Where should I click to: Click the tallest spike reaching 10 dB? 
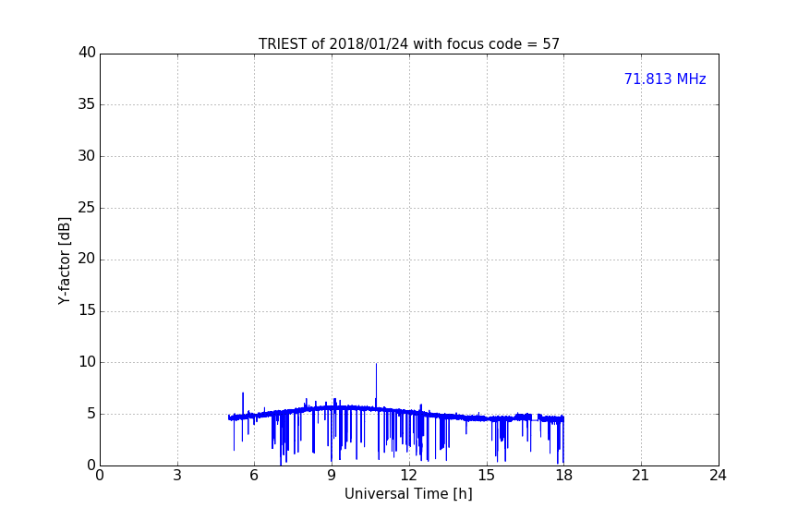click(376, 384)
